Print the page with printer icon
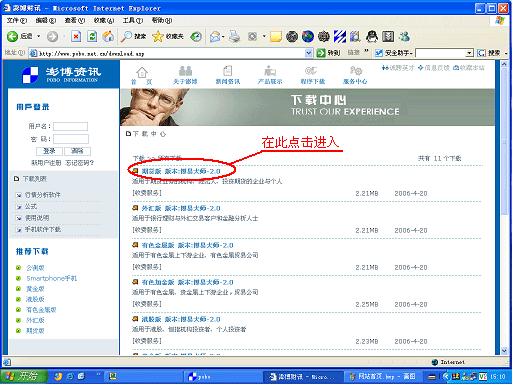Screen dimensions: 512x384 [x=235, y=36]
